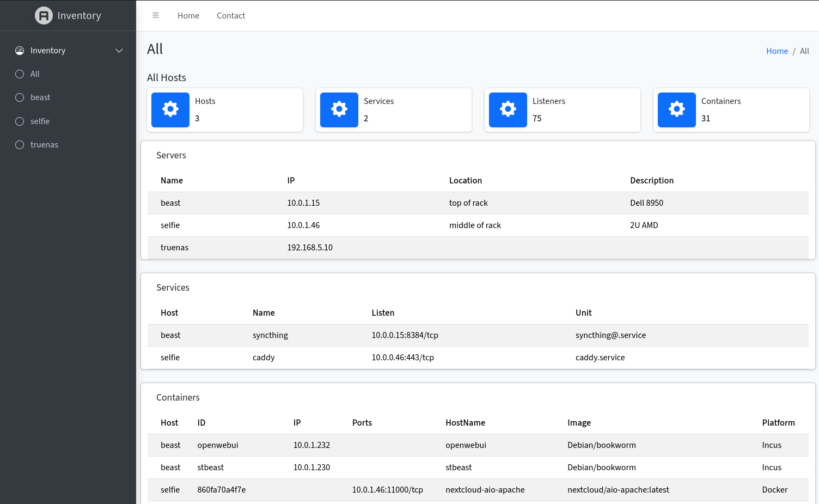Click the Inventory logo icon in the sidebar
The image size is (819, 504).
[x=44, y=15]
